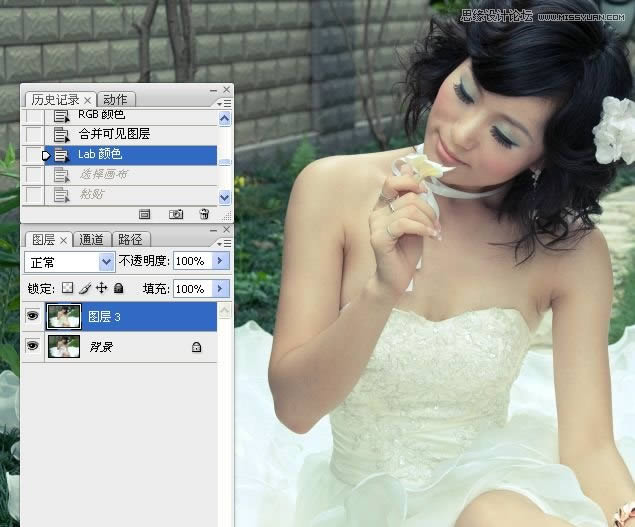Viewport: 635px width, 527px height.
Task: Set history brush source box beside 合并可见图层
Action: (x=34, y=135)
